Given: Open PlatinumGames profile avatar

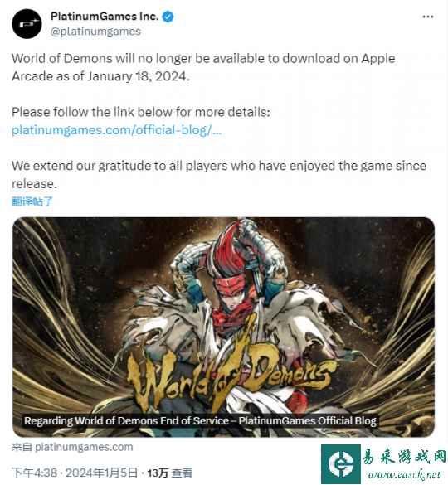Looking at the screenshot, I should pyautogui.click(x=27, y=24).
